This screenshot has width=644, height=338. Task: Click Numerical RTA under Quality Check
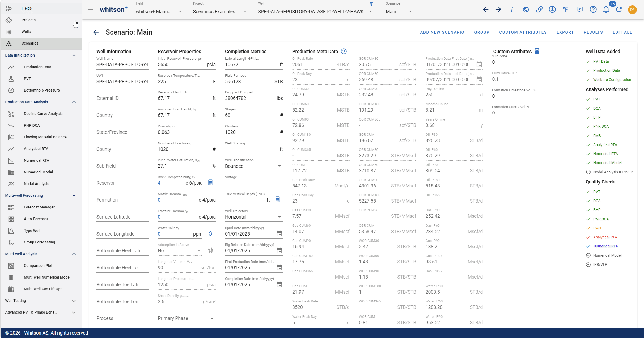[605, 246]
